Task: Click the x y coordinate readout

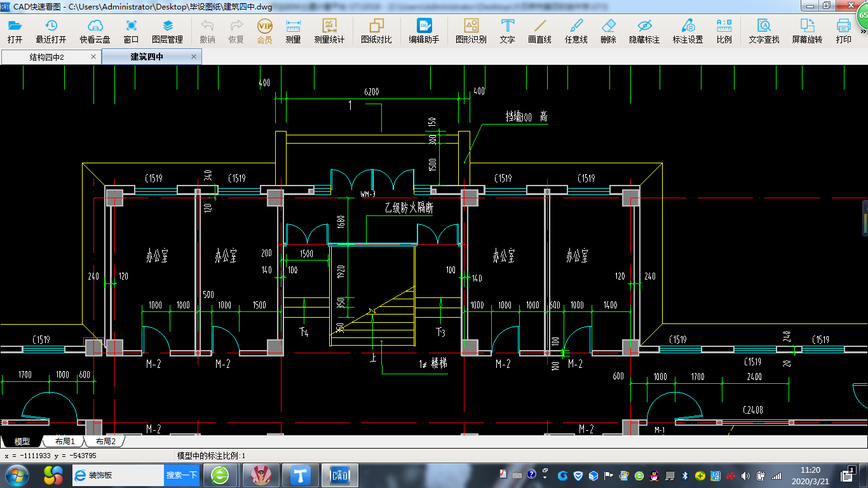Action: 50,456
